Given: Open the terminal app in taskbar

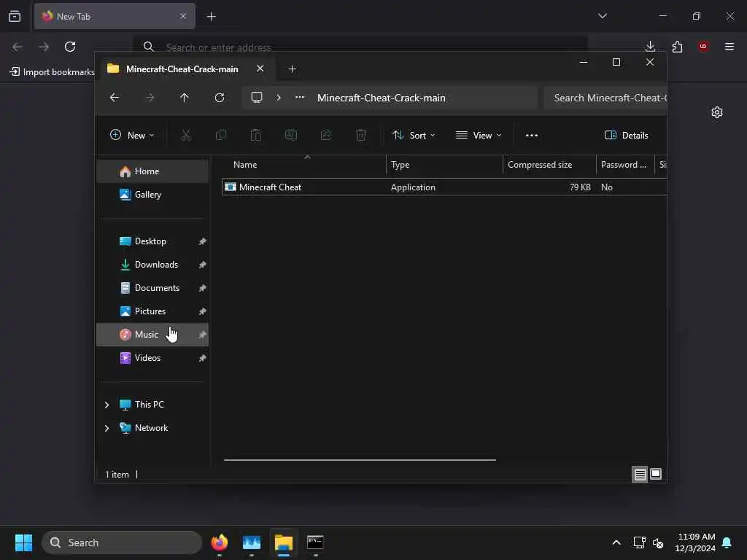Looking at the screenshot, I should tap(315, 542).
